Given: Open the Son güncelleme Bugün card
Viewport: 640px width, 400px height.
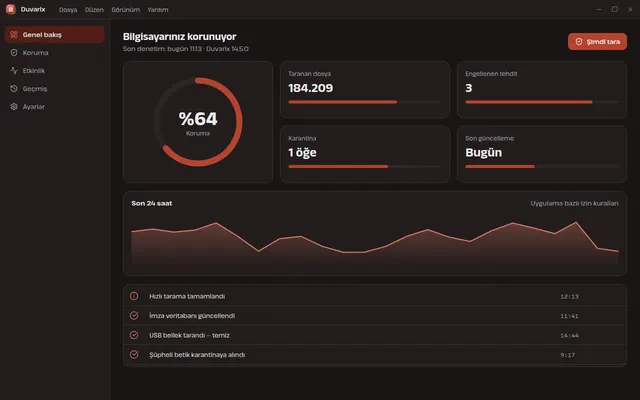Looking at the screenshot, I should (542, 154).
